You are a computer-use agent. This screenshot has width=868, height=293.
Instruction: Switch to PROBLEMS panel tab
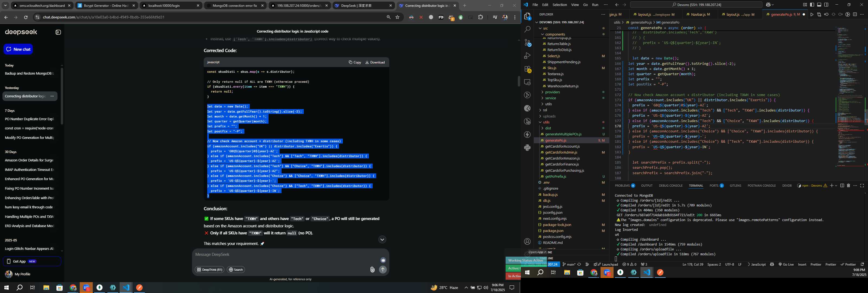(x=625, y=186)
